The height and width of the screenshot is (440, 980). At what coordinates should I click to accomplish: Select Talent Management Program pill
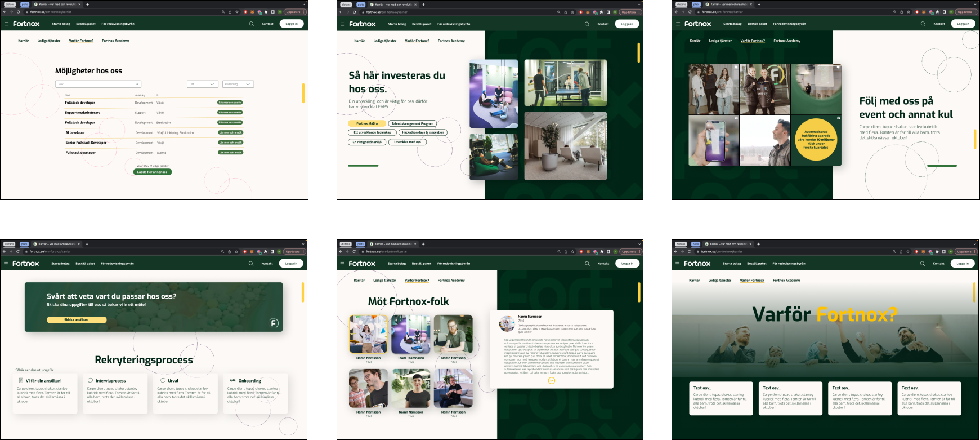pos(413,123)
